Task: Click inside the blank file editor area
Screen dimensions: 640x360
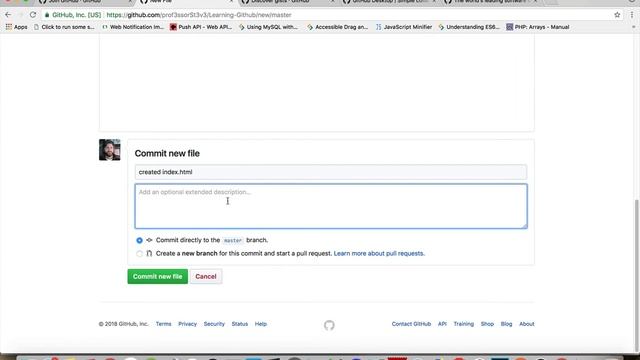Action: coord(316,82)
